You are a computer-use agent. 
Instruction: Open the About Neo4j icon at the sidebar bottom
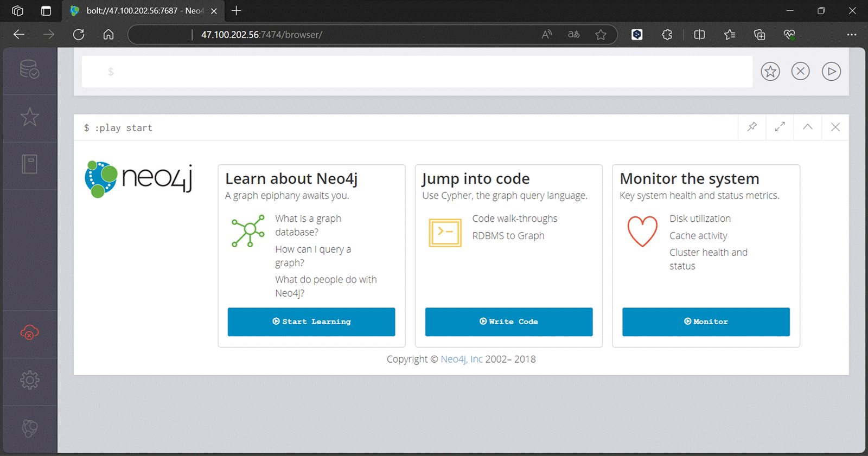[29, 428]
